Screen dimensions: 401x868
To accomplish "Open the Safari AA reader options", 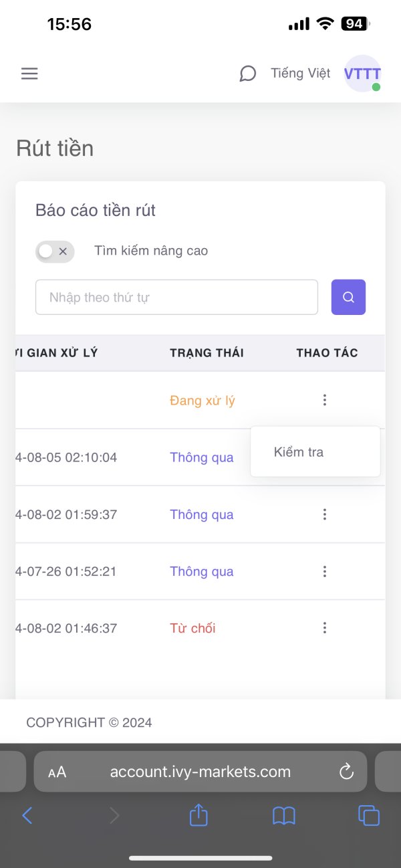I will pos(57,772).
